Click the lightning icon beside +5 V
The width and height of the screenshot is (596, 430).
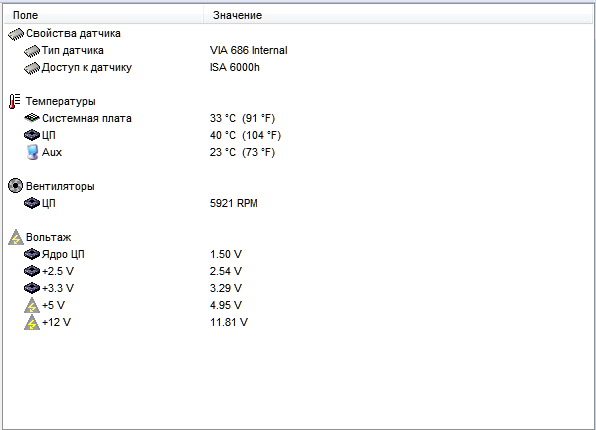[32, 305]
